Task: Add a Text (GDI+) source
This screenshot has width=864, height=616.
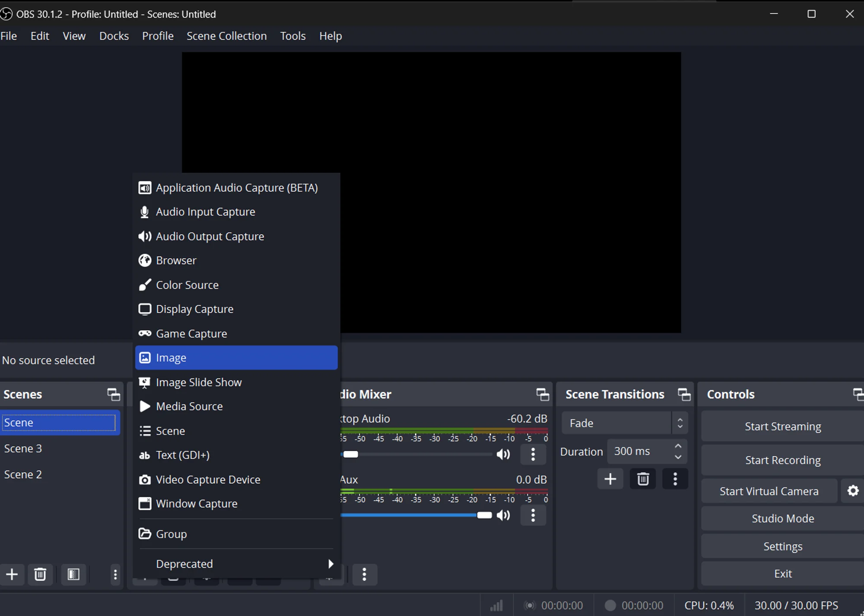Action: click(236, 455)
